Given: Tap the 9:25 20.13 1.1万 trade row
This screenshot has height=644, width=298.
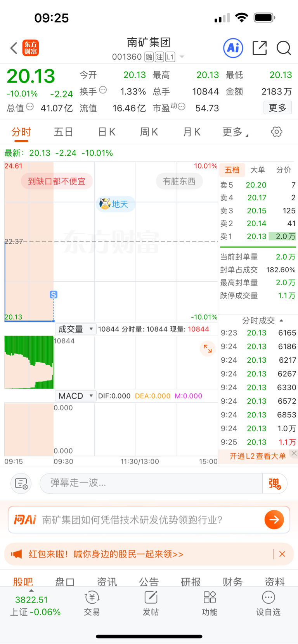Looking at the screenshot, I should [258, 442].
